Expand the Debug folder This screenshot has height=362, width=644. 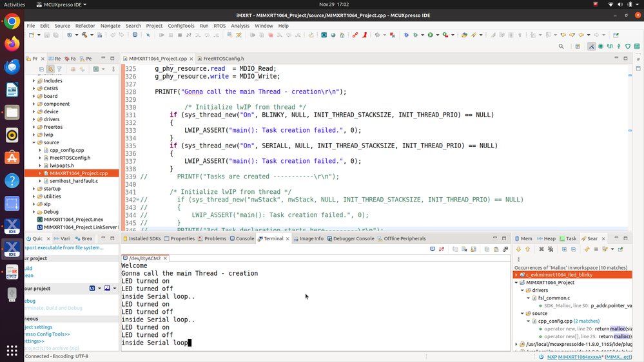point(34,212)
